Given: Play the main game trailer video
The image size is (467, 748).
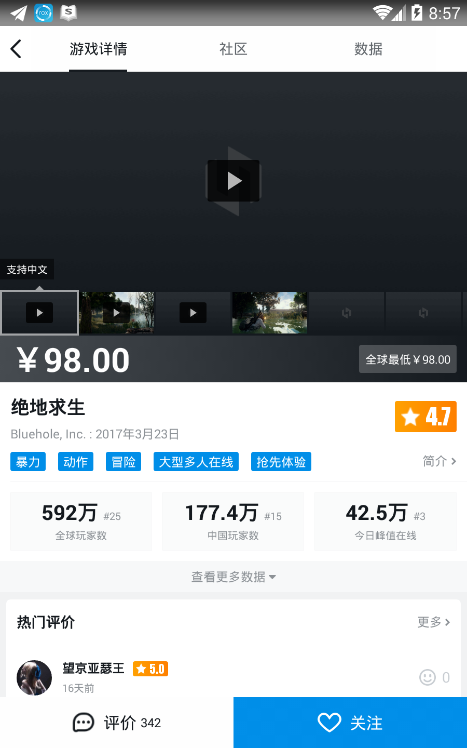Looking at the screenshot, I should coord(234,181).
